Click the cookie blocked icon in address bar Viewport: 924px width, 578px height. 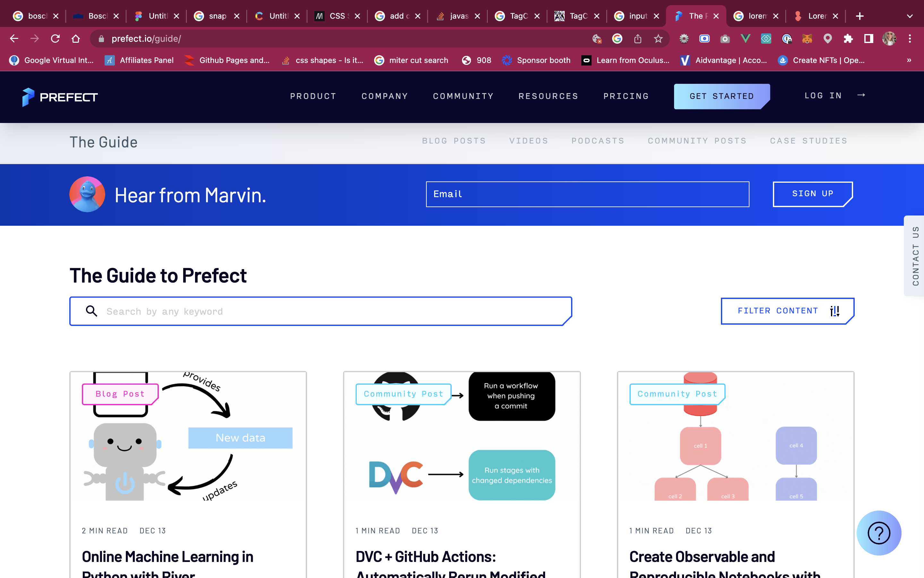pos(597,39)
